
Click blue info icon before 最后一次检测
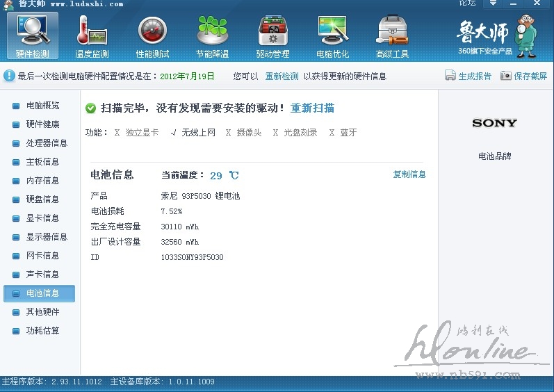tap(9, 76)
